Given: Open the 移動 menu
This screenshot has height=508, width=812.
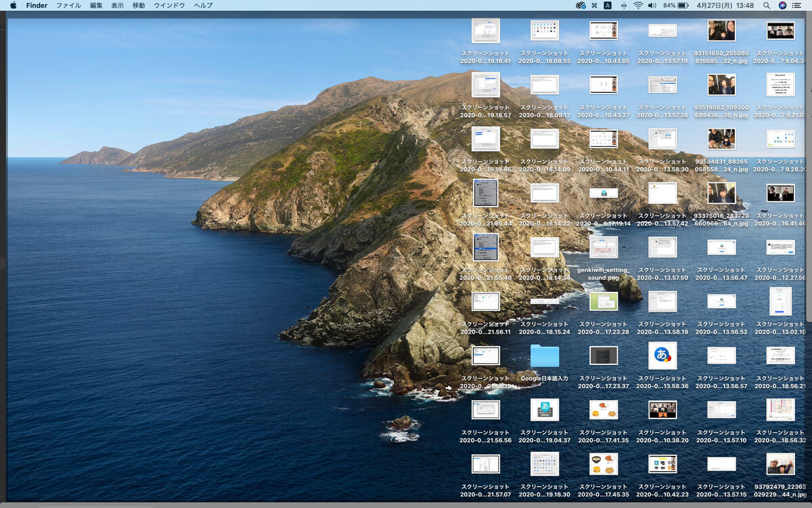Looking at the screenshot, I should (139, 5).
